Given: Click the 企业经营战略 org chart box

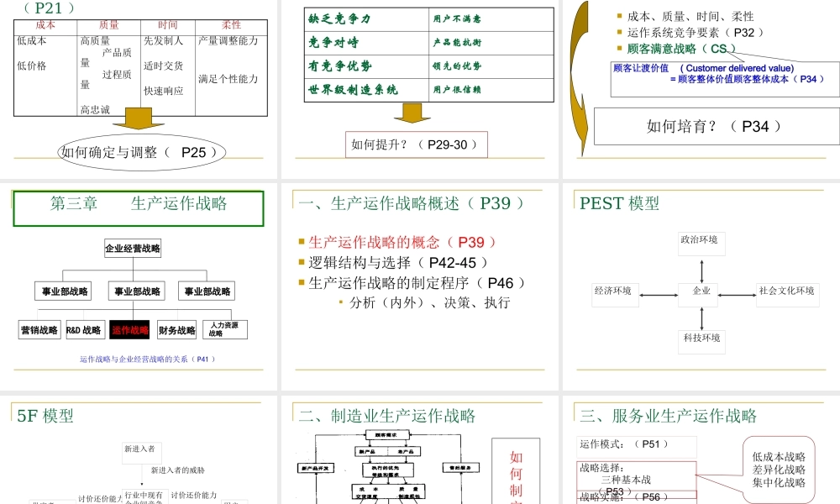Looking at the screenshot, I should [x=133, y=248].
